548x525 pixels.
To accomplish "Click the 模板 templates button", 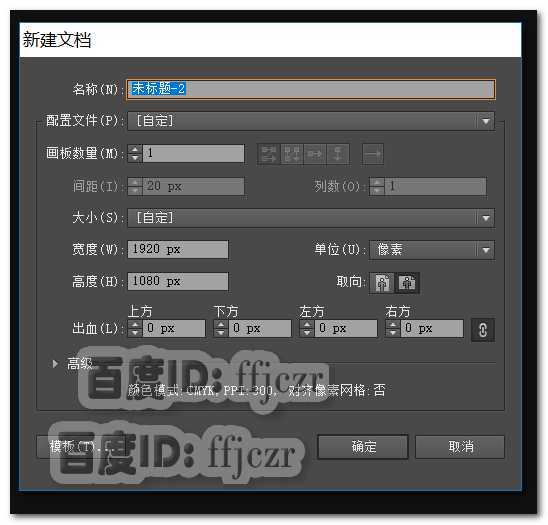I will click(x=81, y=446).
